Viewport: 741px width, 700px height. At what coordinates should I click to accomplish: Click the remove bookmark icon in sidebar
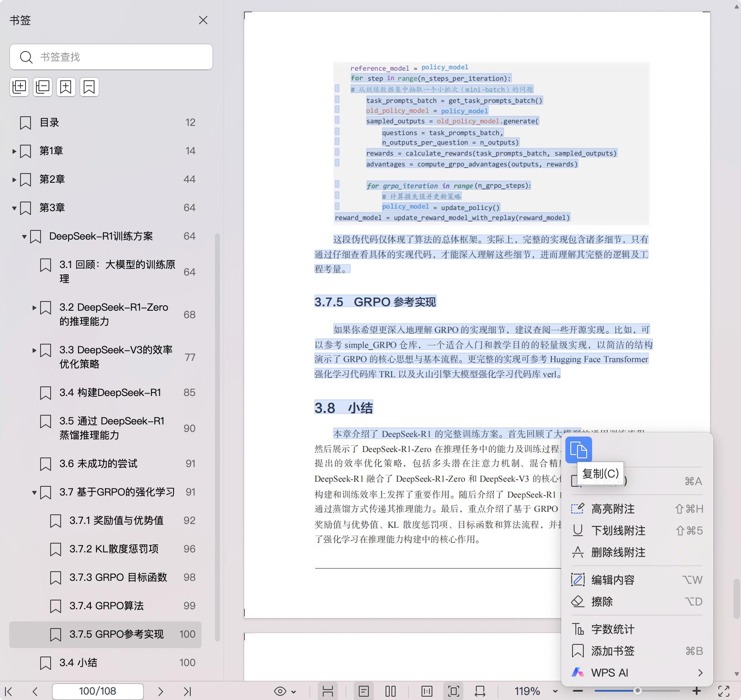click(x=89, y=87)
